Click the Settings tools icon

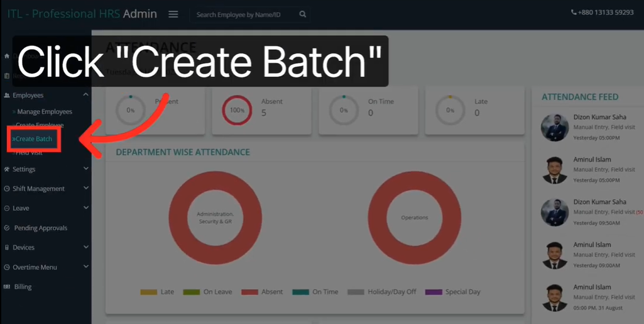[7, 169]
